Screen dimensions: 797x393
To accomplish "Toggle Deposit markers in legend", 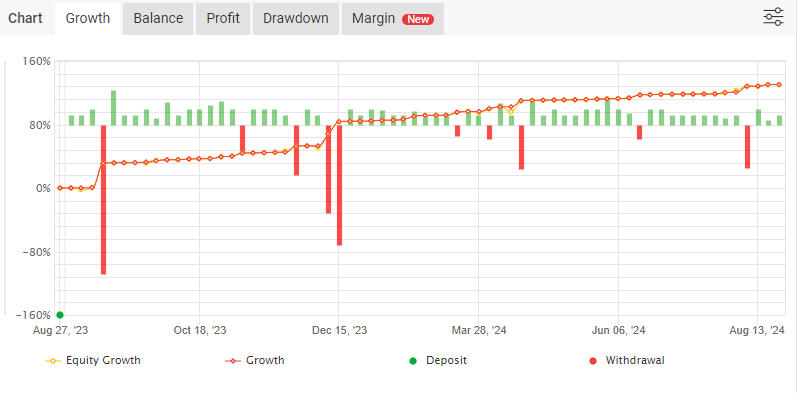I will [x=438, y=360].
